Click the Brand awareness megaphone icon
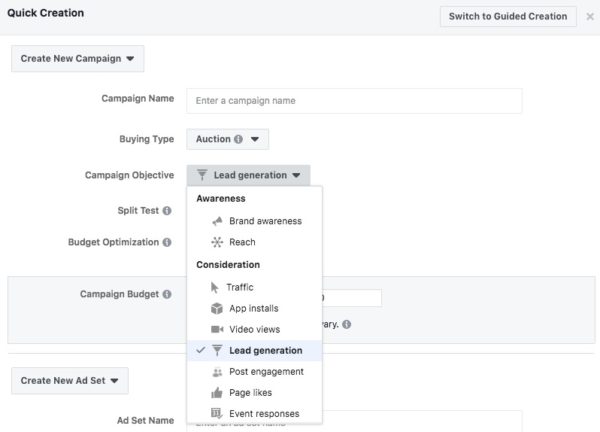This screenshot has height=432, width=600. pos(217,221)
